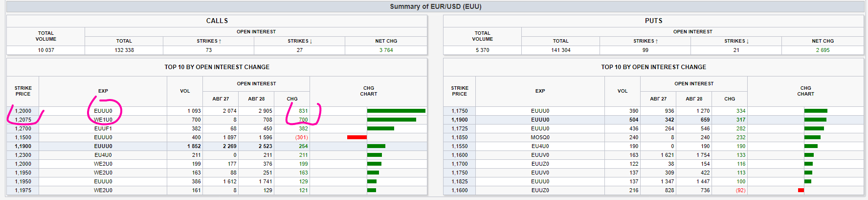Select EUUF1 expiration in calls table
868x200 pixels.
pyautogui.click(x=103, y=128)
